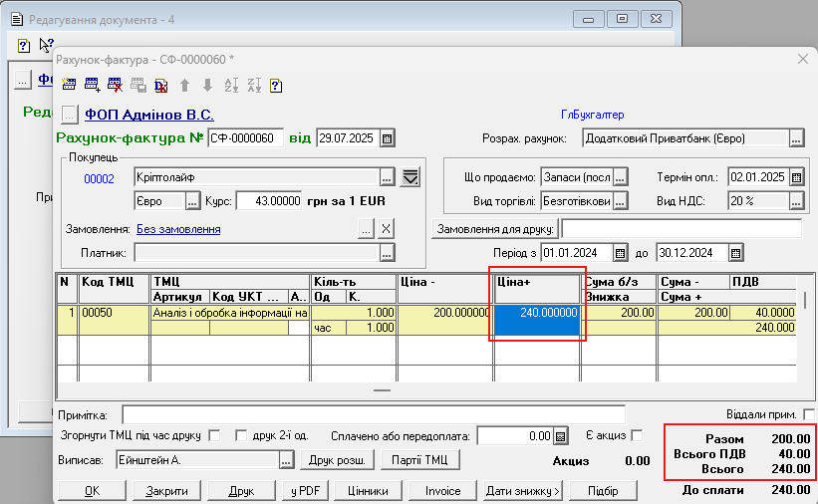Open calendar for payment term date 02.01.2025
This screenshot has height=504, width=818.
tap(794, 177)
